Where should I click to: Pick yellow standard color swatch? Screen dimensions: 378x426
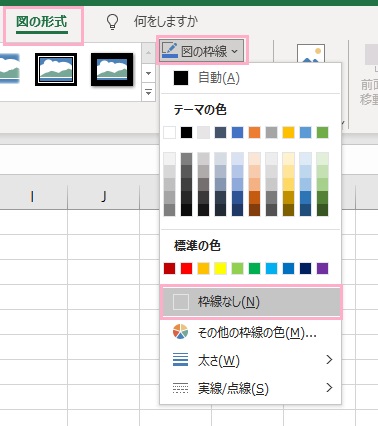pyautogui.click(x=220, y=268)
